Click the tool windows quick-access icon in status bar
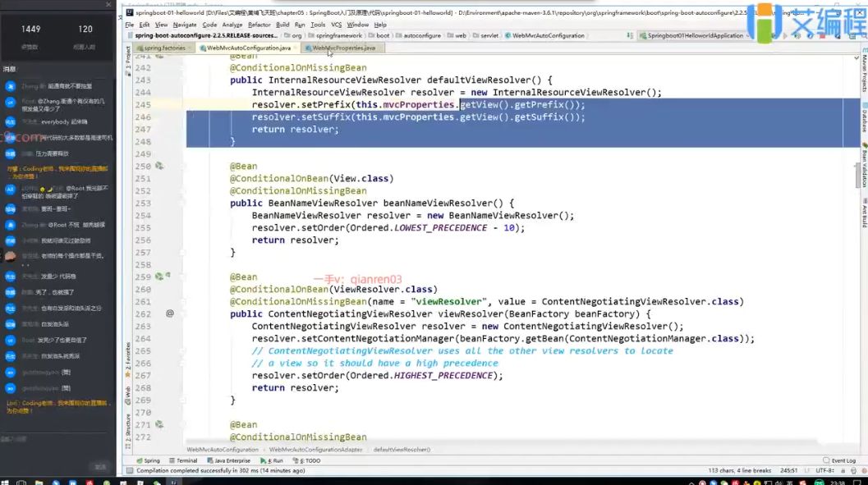868x485 pixels. pyautogui.click(x=130, y=470)
